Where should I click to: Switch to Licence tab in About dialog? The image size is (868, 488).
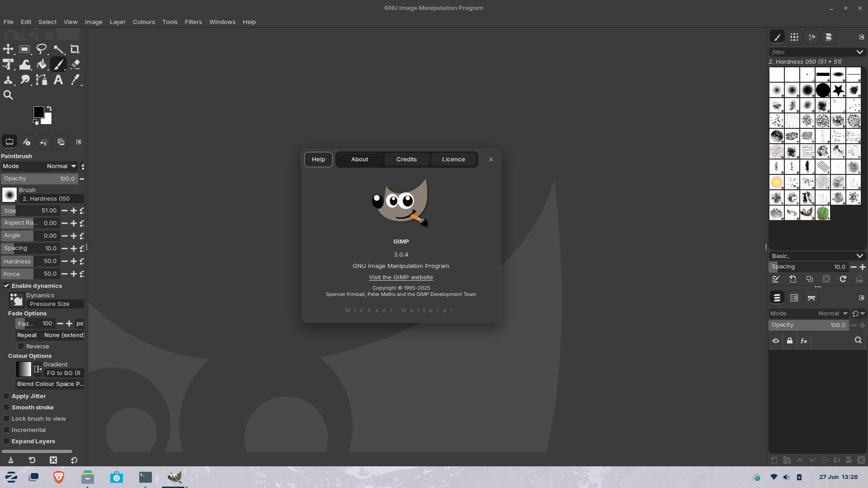[453, 160]
